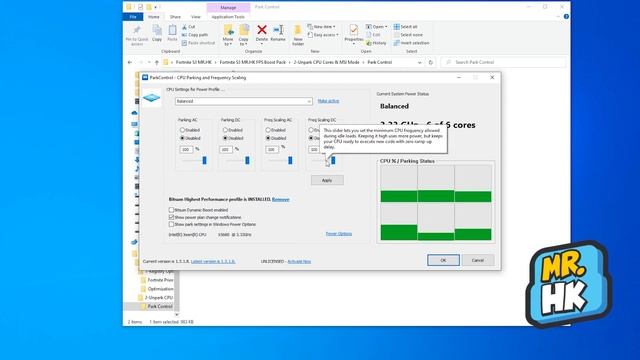Click the Cut scissors icon

(184, 27)
